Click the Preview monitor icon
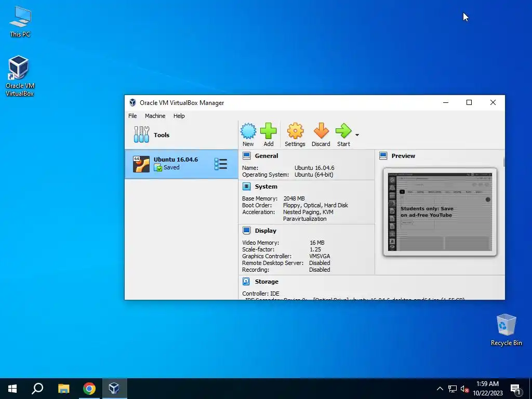 383,156
